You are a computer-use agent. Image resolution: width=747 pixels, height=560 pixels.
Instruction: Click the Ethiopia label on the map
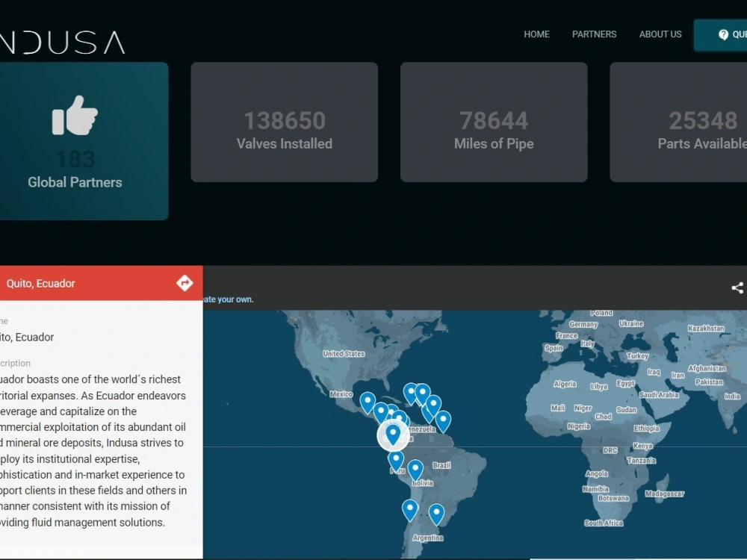646,429
